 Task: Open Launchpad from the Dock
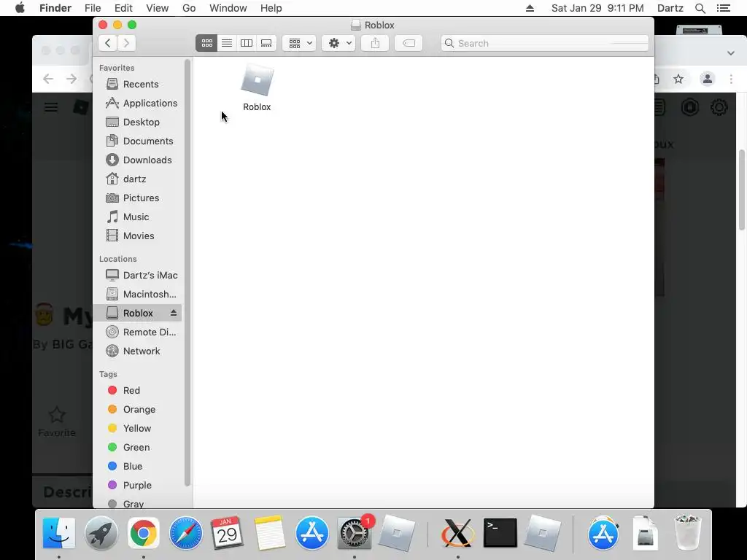(101, 533)
